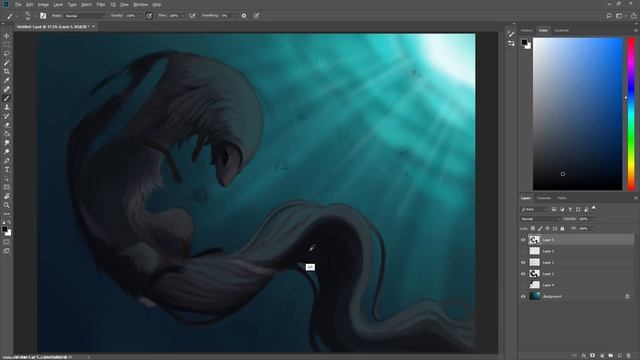Open the Flow slider arrow

pyautogui.click(x=182, y=16)
